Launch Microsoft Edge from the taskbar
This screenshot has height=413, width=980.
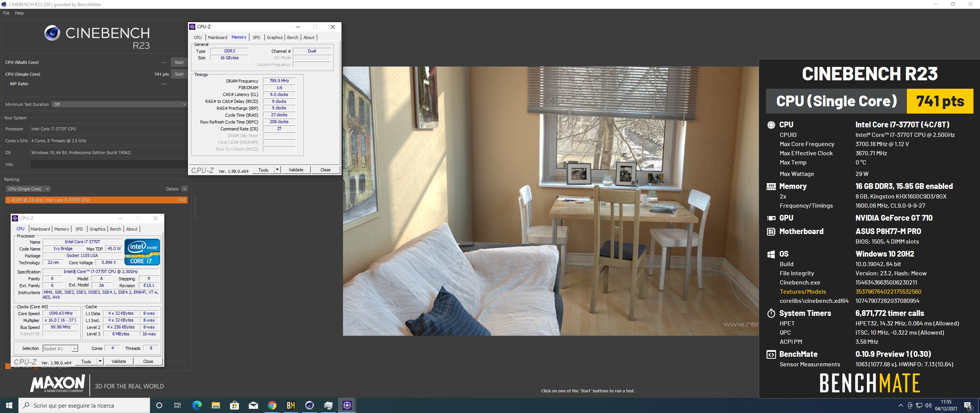point(197,405)
